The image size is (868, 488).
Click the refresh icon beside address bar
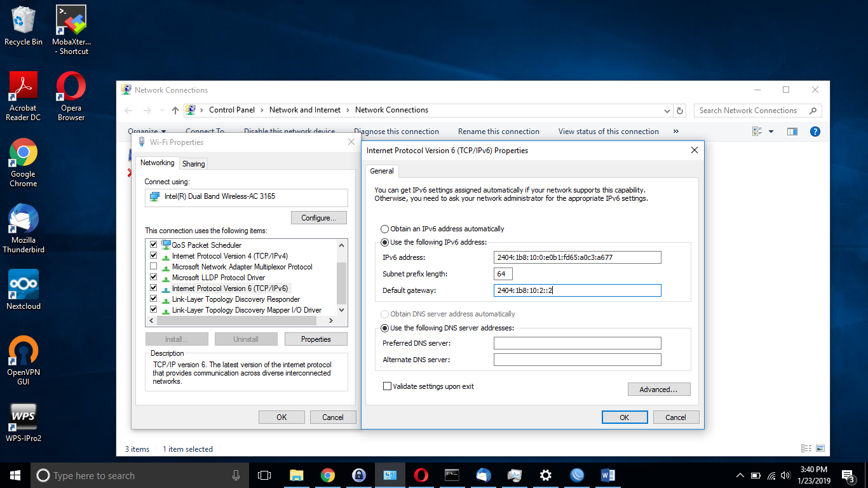pyautogui.click(x=680, y=111)
